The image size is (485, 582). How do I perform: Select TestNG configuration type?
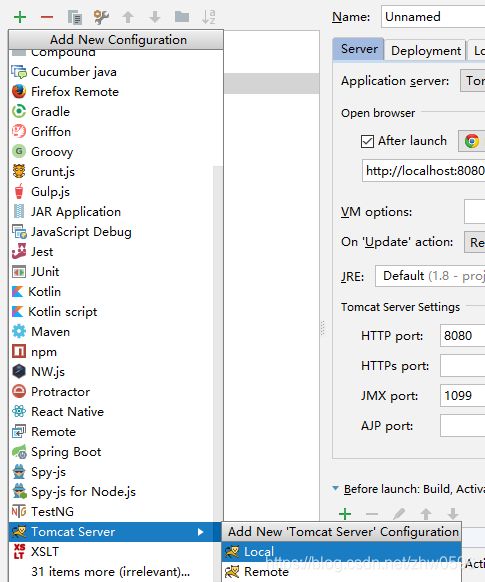[111, 512]
